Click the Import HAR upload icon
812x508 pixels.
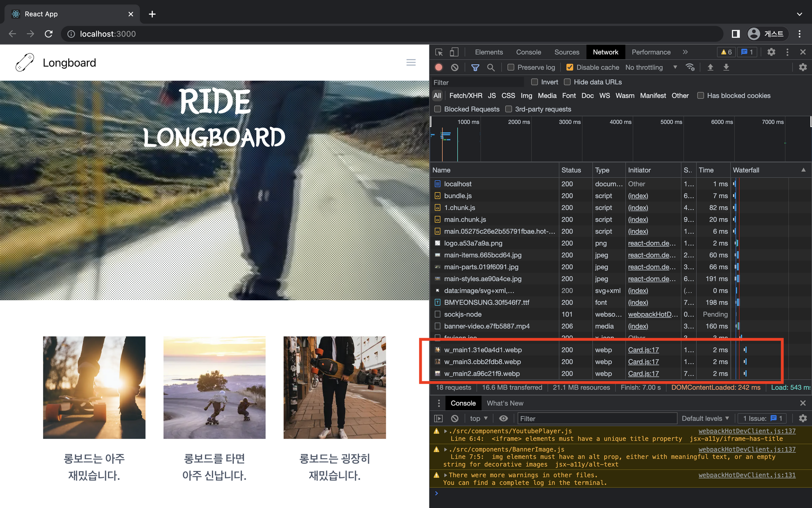710,67
